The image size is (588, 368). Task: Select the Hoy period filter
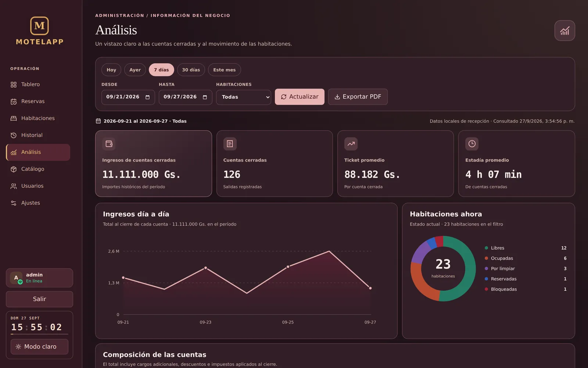(x=111, y=70)
